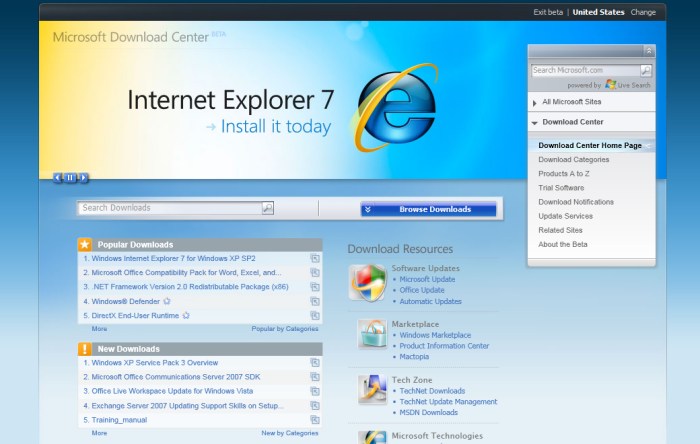700x444 pixels.
Task: Open Windows XP Service Pack 3 Overview
Action: point(154,363)
